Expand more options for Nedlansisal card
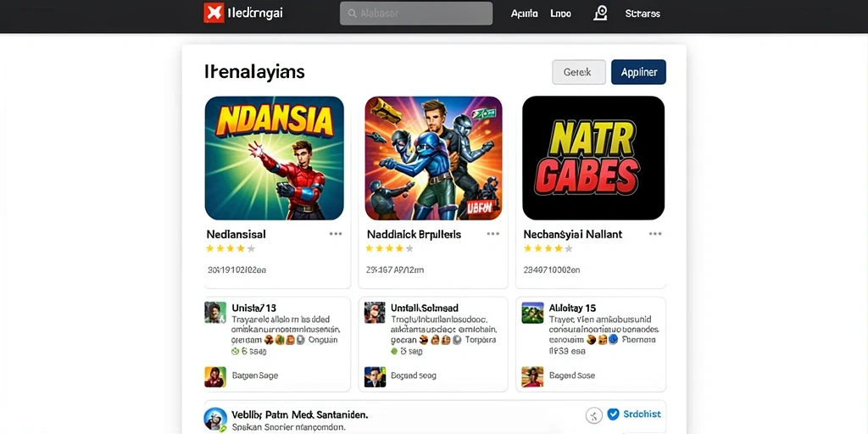 point(336,234)
